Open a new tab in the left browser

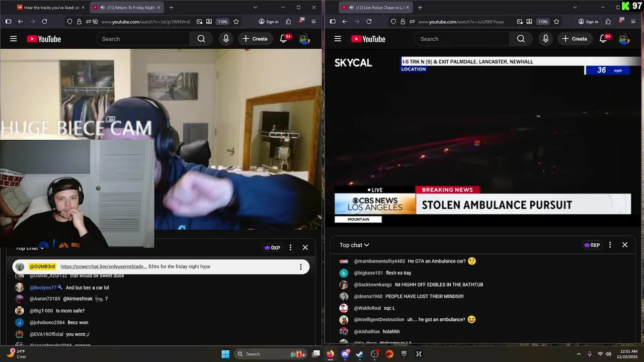pos(171,8)
